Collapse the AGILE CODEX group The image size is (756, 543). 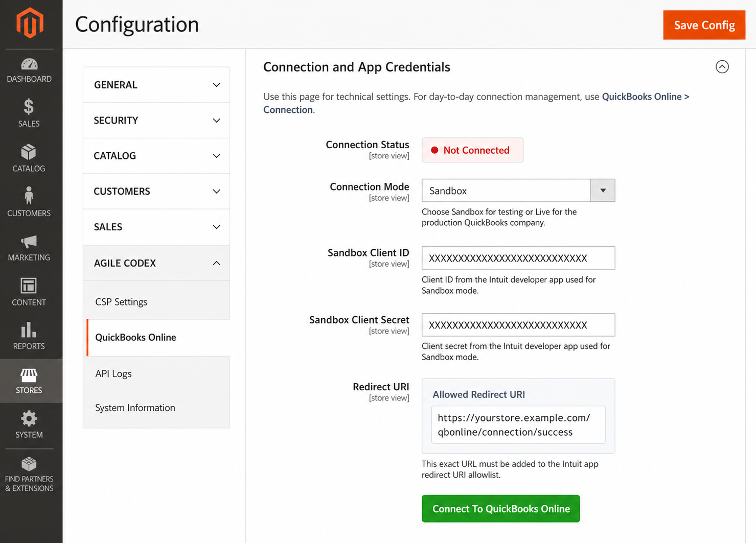(156, 263)
